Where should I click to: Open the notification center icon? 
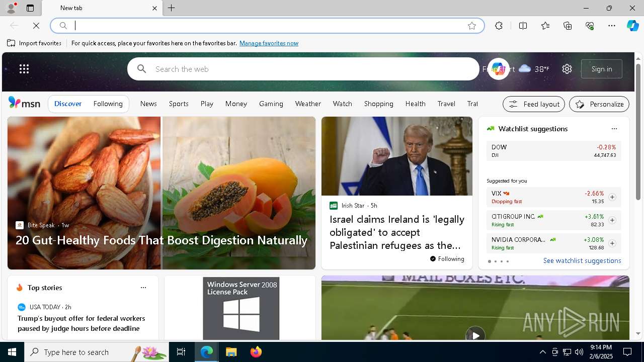pos(627,352)
